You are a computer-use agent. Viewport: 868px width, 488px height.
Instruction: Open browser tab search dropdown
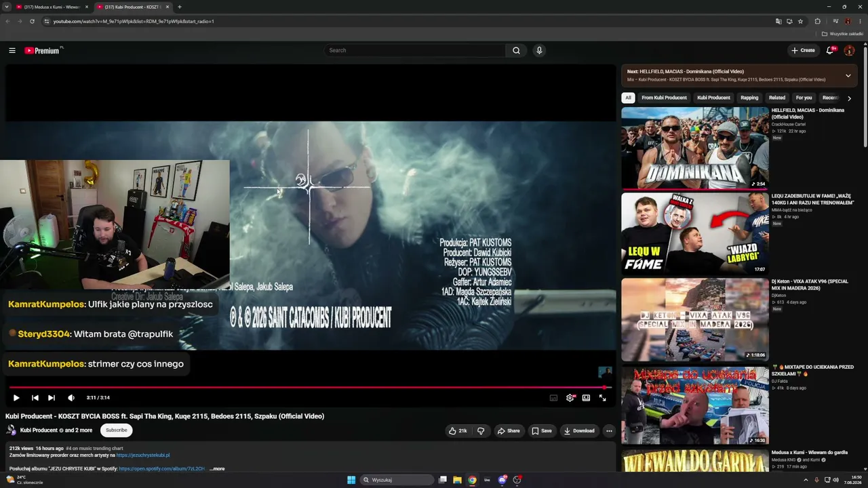[x=7, y=7]
